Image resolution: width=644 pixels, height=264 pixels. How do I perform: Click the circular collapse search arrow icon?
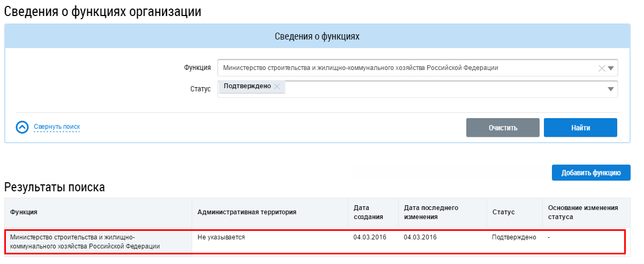click(22, 127)
